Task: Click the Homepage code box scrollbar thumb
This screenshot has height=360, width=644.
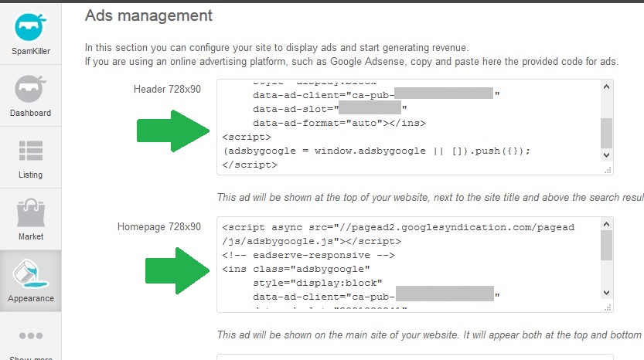Action: tap(607, 246)
